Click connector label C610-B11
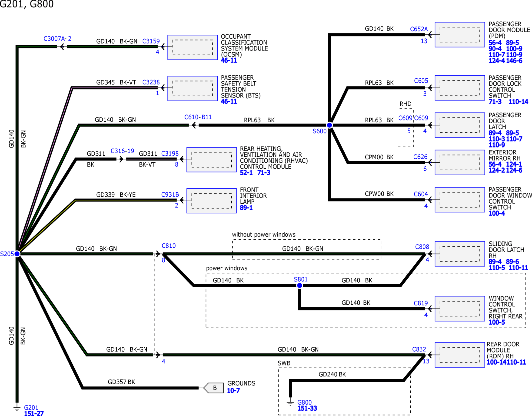This screenshot has width=532, height=416. pos(198,117)
